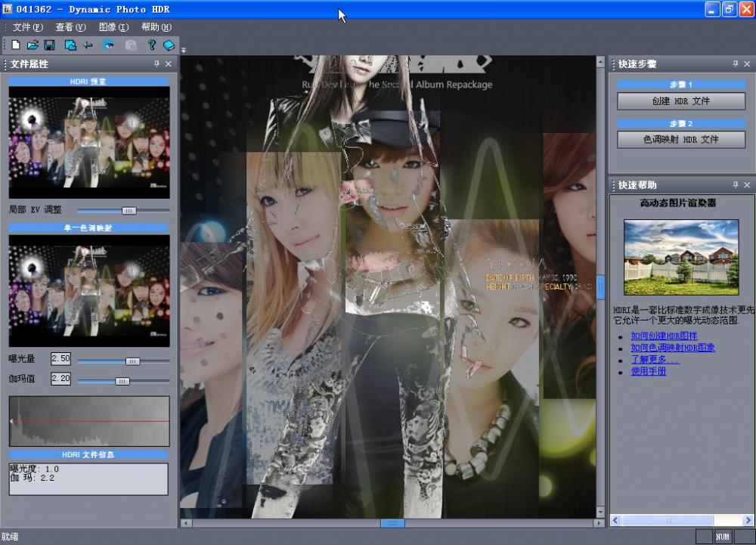Viewport: 756px width, 545px height.
Task: Click the 就绪 status bar text
Action: pos(10,537)
